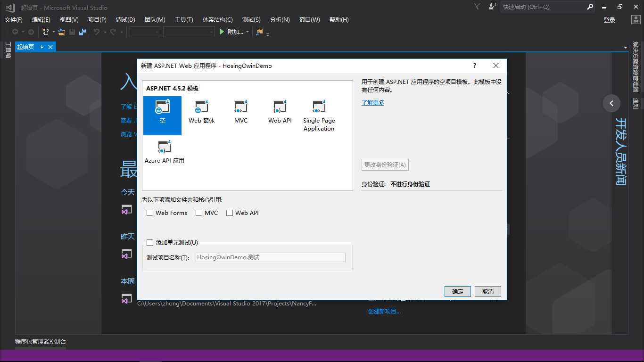Viewport: 644px width, 362px height.
Task: Click the navigate forward toolbar icon
Action: click(31, 32)
